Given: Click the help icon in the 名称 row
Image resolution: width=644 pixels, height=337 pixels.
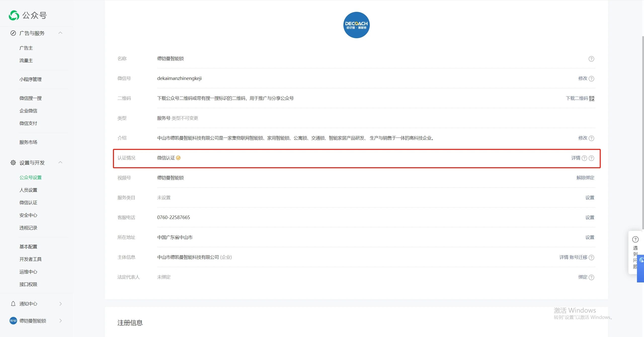Looking at the screenshot, I should [x=591, y=59].
